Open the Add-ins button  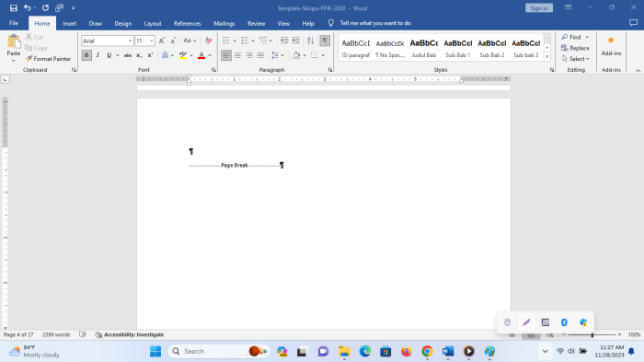click(x=611, y=46)
